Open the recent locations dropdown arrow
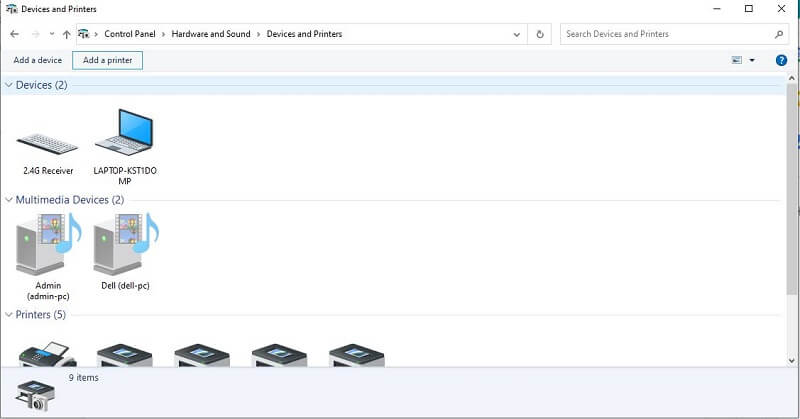800x419 pixels. click(52, 34)
